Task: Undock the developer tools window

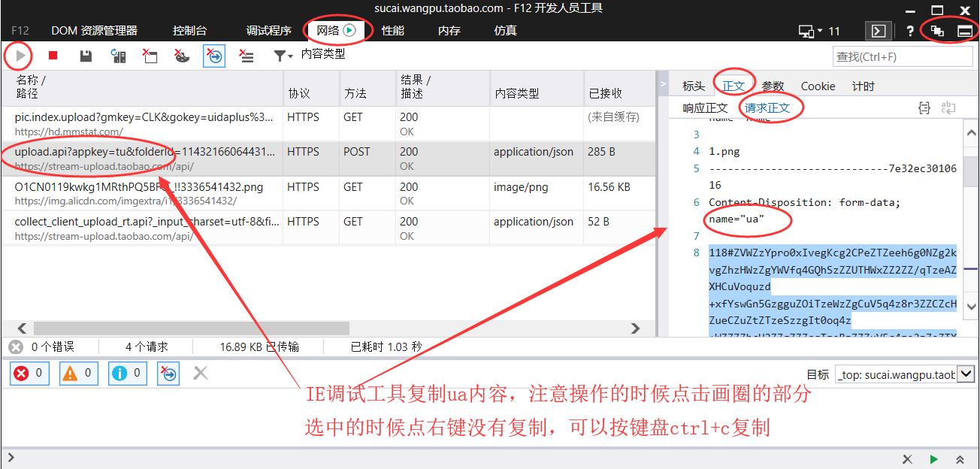Action: coord(936,31)
